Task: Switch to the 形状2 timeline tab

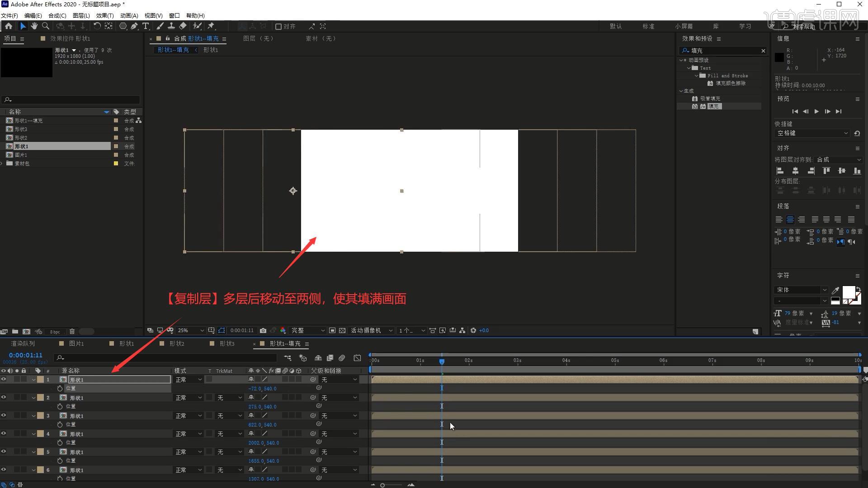Action: pyautogui.click(x=177, y=344)
